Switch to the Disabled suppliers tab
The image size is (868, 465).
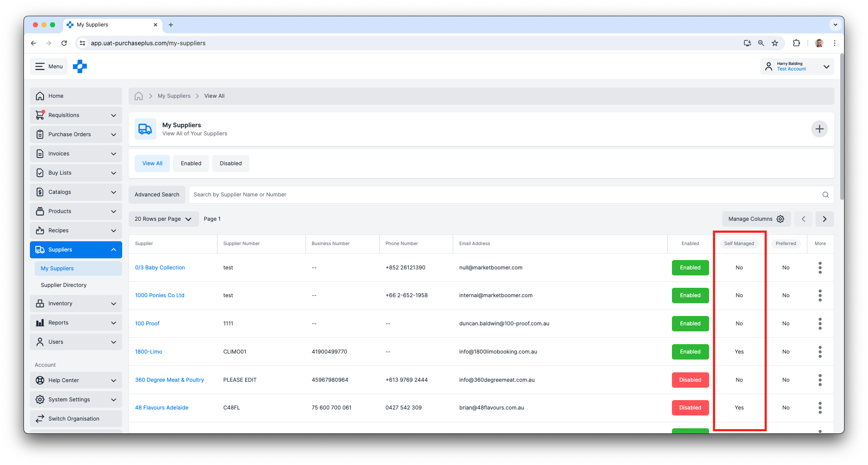tap(231, 164)
